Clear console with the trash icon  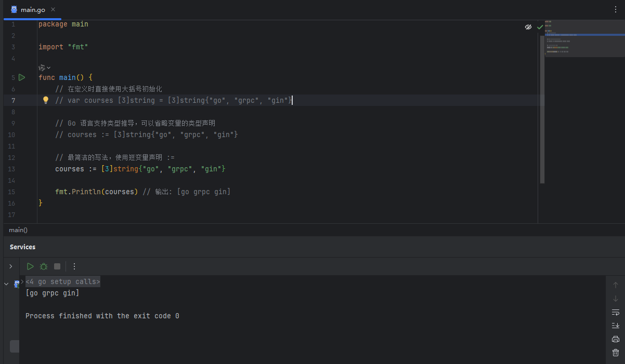[x=616, y=353]
